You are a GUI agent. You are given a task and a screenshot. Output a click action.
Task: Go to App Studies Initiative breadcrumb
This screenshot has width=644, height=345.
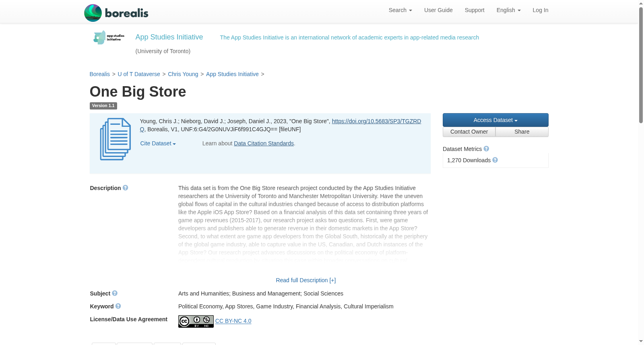click(x=232, y=74)
